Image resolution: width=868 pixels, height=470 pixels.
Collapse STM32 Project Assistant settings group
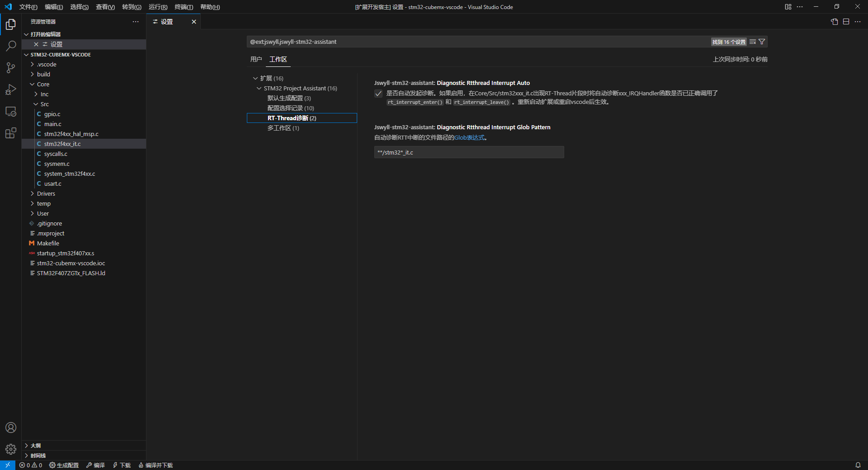(259, 89)
